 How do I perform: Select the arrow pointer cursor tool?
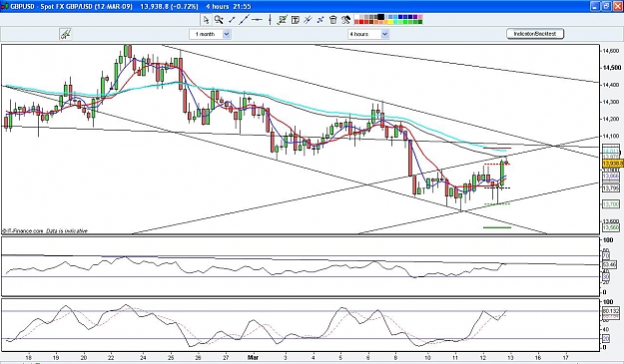click(206, 20)
